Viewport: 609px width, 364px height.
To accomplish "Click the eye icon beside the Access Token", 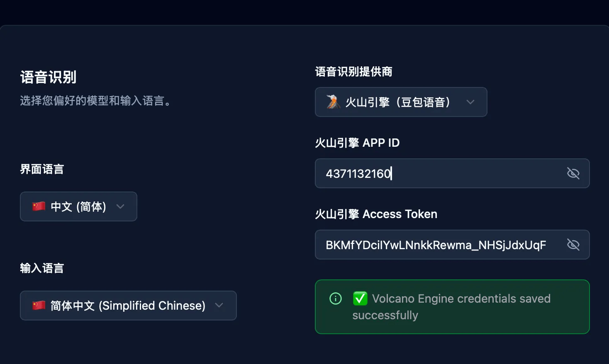I will pyautogui.click(x=573, y=245).
